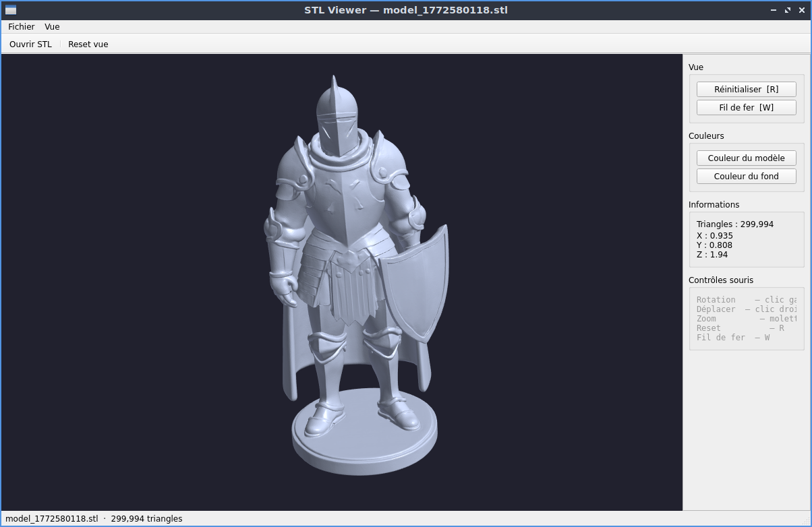Click the knight's helmet in the 3D view
The image size is (812, 527).
337,118
